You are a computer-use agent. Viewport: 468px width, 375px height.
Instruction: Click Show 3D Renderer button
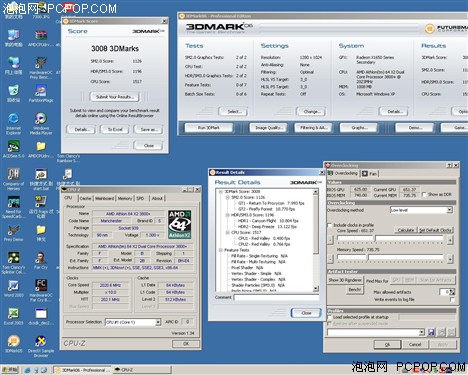coord(345,280)
